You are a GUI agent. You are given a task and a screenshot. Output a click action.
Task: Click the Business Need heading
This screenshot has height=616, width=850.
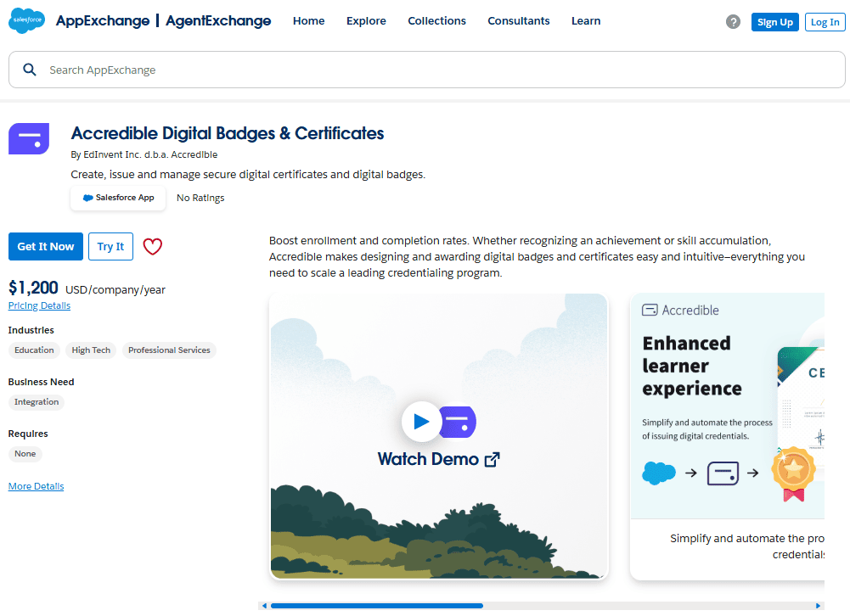pyautogui.click(x=42, y=382)
